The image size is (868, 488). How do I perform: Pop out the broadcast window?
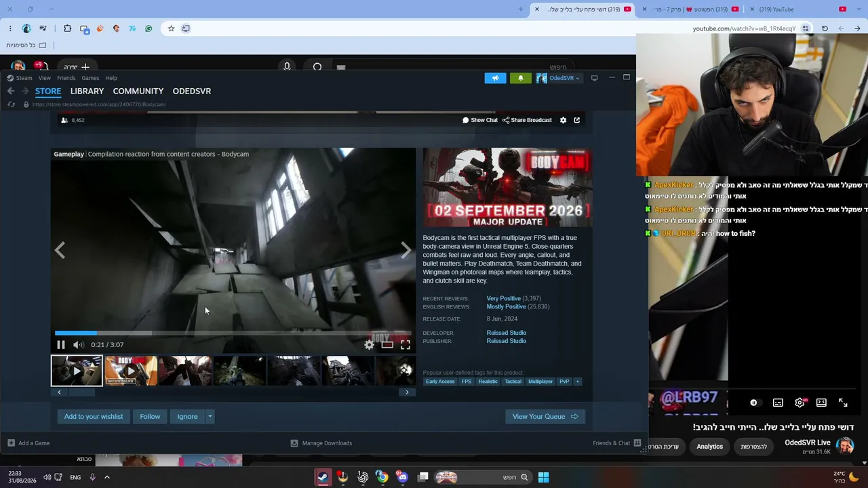(x=577, y=120)
